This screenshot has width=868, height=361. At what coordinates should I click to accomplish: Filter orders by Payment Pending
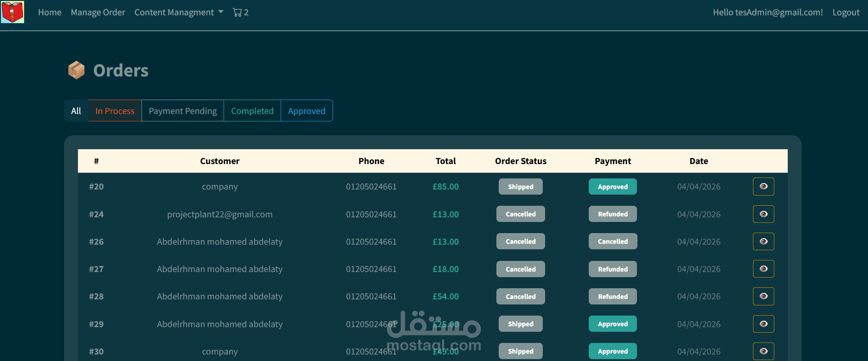pos(183,111)
